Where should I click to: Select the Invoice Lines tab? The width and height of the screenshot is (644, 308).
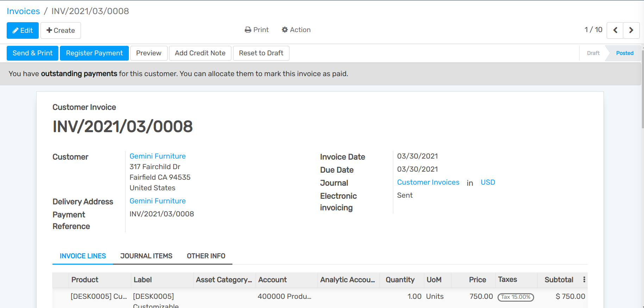tap(83, 256)
